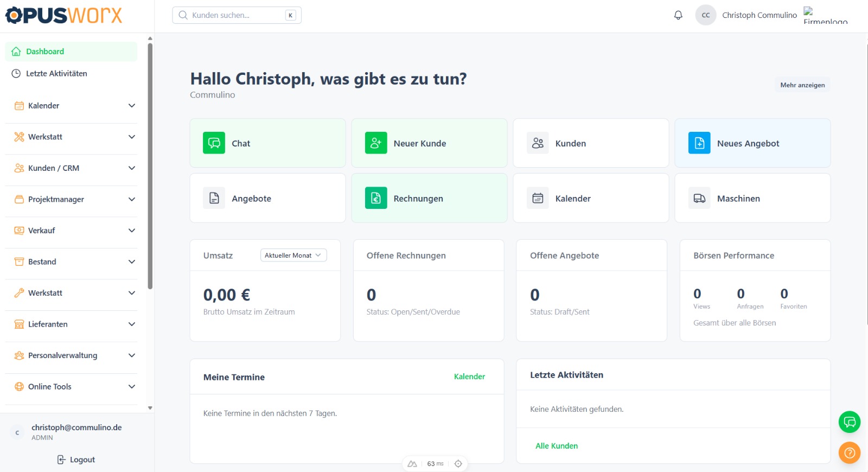Click the Logout button
The image size is (868, 472).
(x=76, y=460)
